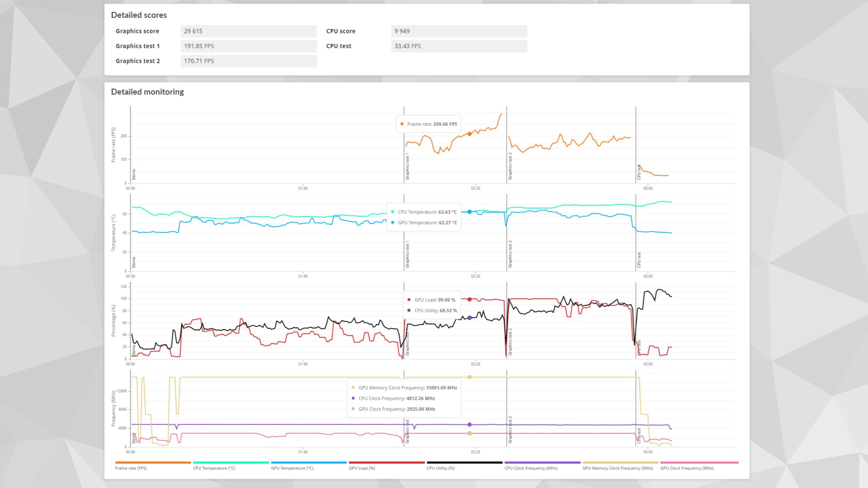This screenshot has width=868, height=488.
Task: Toggle GPU Temperature legend item
Action: pos(292,468)
